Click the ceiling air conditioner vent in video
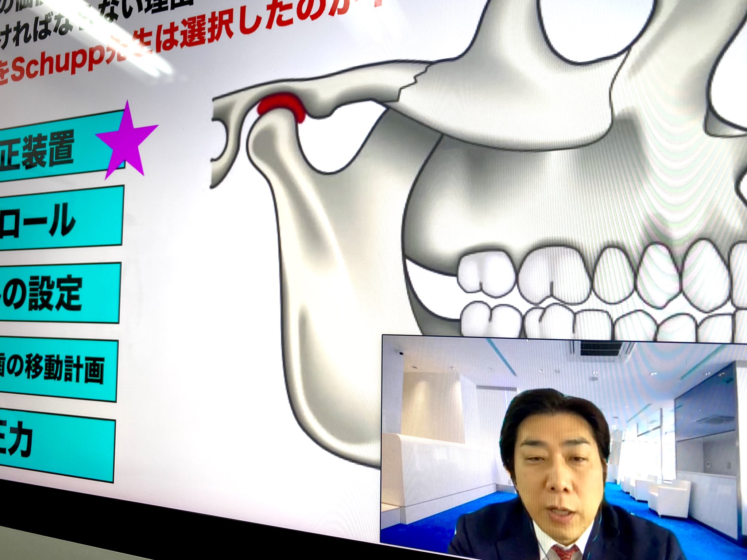Screen dimensions: 747x560 click(601, 349)
